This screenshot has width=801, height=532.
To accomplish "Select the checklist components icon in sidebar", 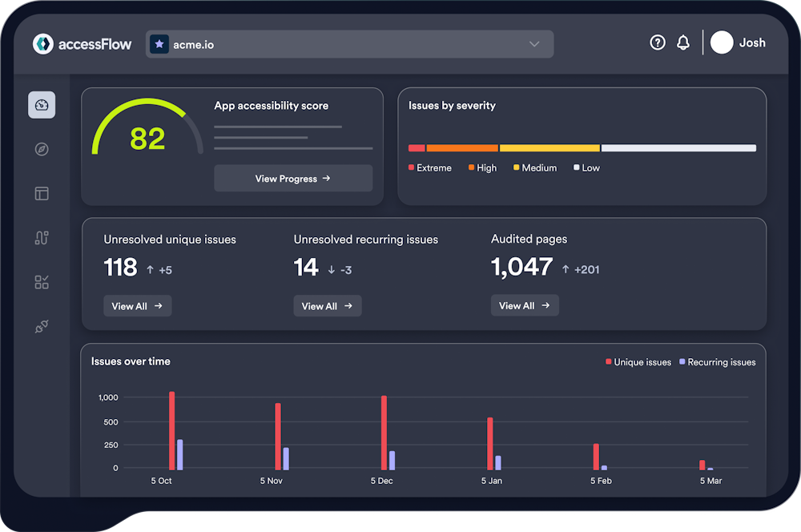I will coord(42,282).
